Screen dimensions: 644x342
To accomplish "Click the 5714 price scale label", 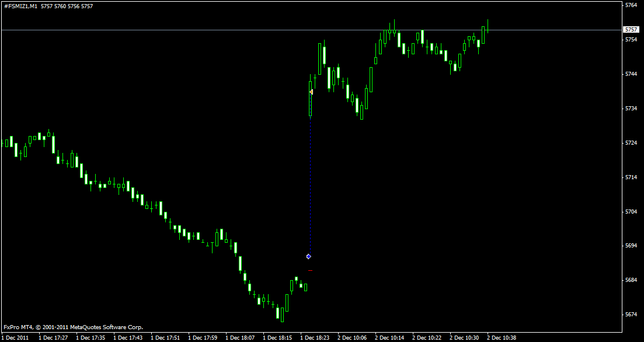I will pos(631,177).
